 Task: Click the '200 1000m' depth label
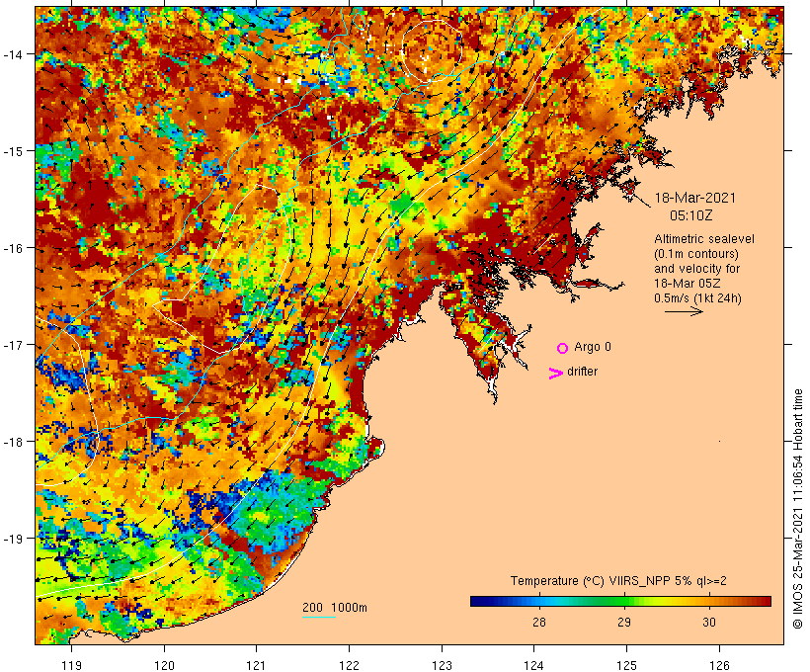point(335,608)
